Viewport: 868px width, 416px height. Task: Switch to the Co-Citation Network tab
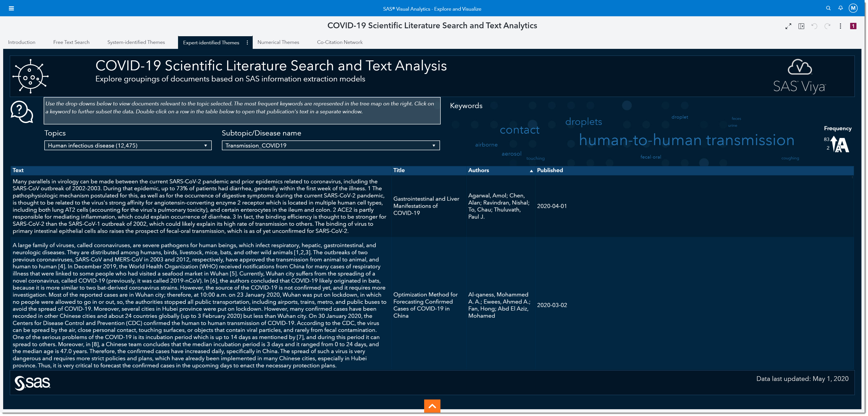(x=340, y=43)
